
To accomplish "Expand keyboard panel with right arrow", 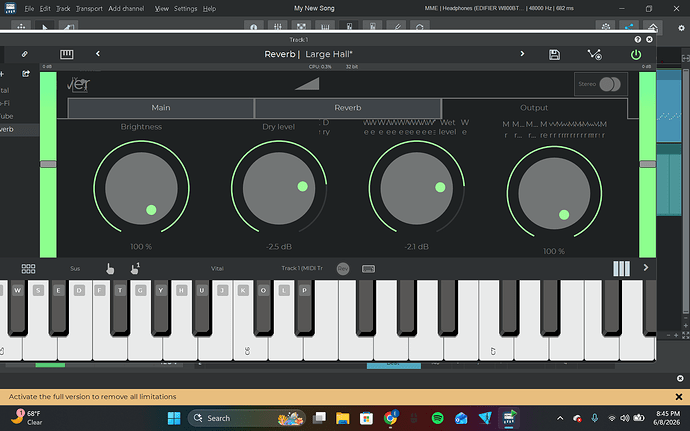I will pos(646,268).
